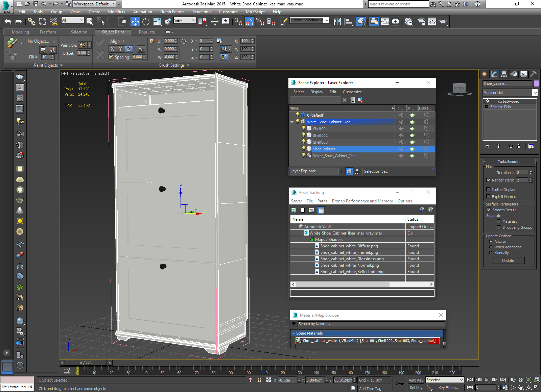
Task: Open Customize menu in Scene Explorer
Action: (352, 92)
